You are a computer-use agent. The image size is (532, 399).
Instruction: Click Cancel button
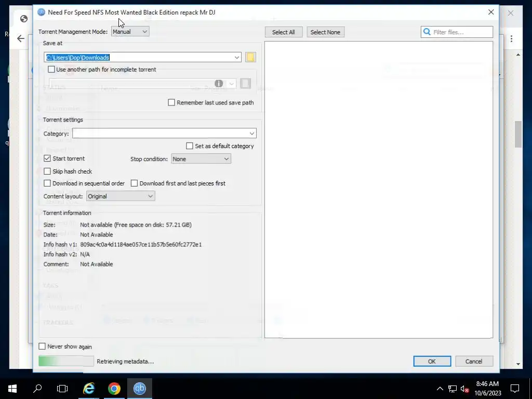pos(474,362)
